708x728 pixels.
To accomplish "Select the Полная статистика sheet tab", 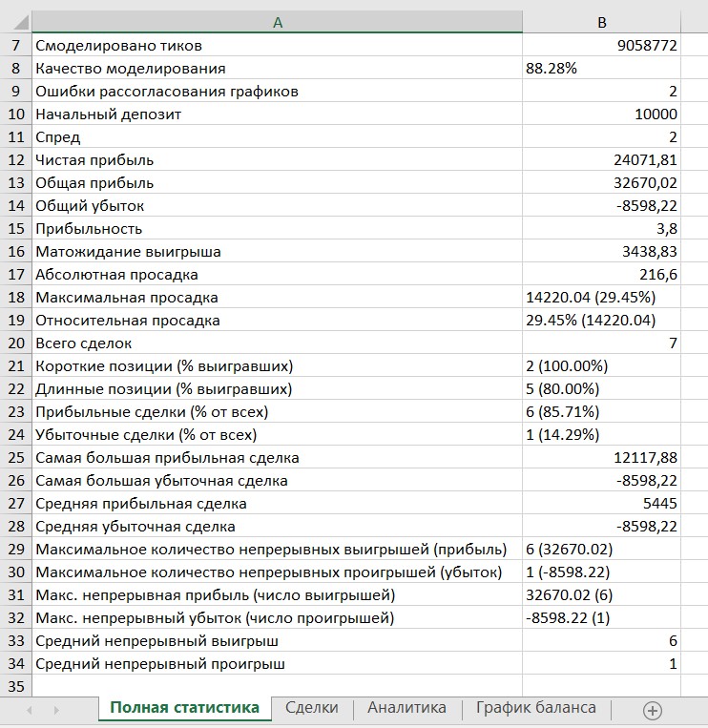I will click(x=184, y=708).
